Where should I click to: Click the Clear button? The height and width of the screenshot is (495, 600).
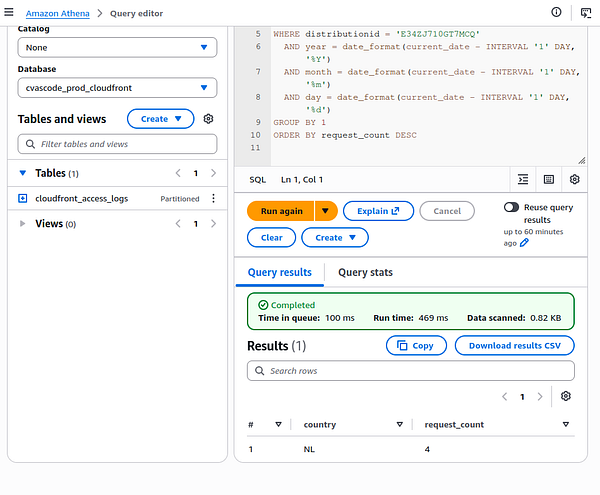click(x=271, y=238)
